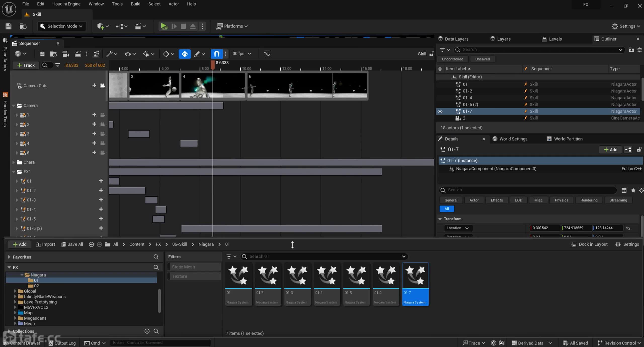The width and height of the screenshot is (644, 347).
Task: Open the Actor menu
Action: 174,4
